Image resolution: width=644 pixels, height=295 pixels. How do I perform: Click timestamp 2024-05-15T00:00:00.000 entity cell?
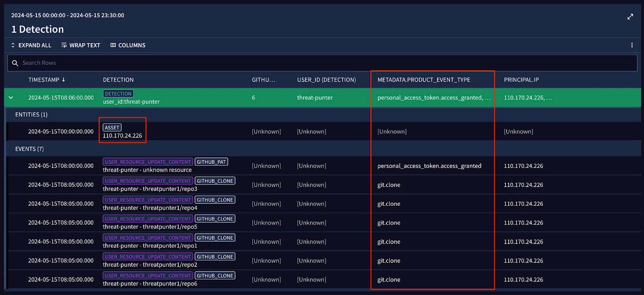pos(61,131)
